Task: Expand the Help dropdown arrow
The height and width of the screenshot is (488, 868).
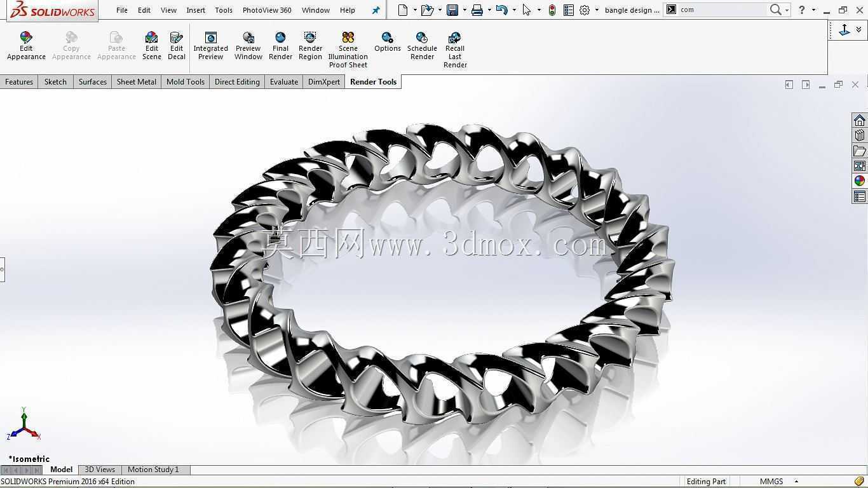Action: [813, 10]
